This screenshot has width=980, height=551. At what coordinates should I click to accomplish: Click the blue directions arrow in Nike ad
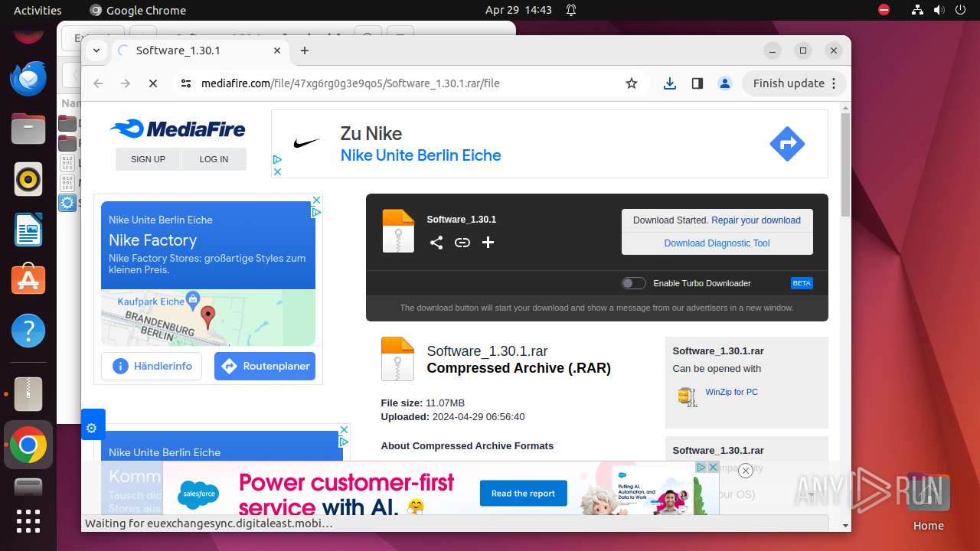787,144
